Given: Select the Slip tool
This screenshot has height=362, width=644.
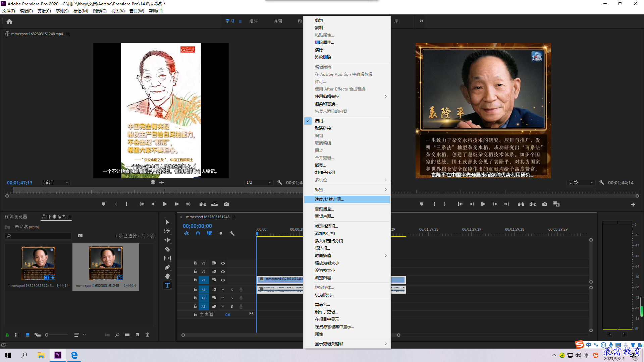Looking at the screenshot, I should 167,258.
